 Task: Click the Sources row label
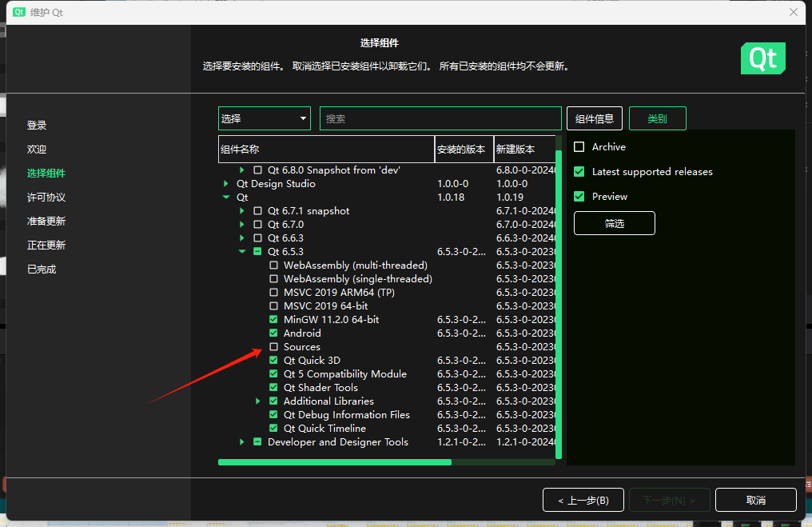(x=302, y=347)
